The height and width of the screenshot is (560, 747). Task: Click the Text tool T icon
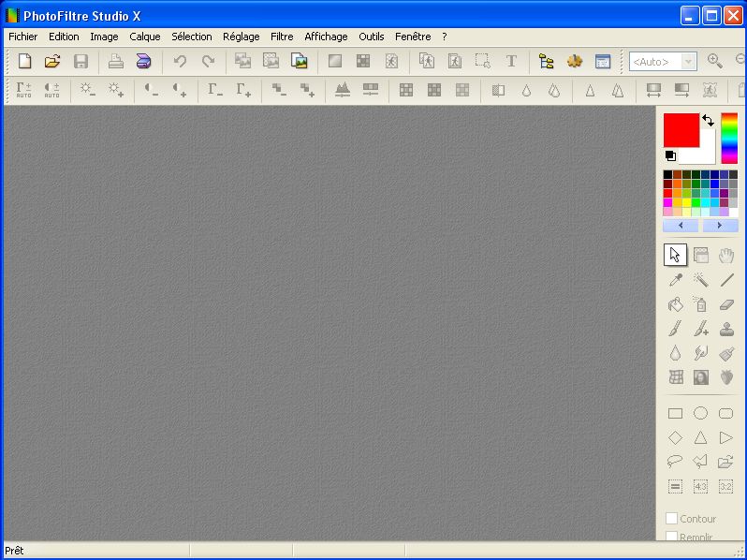[511, 61]
